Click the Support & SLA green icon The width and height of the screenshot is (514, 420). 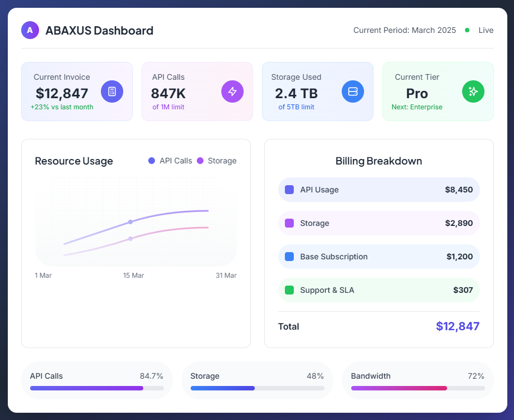tap(289, 290)
